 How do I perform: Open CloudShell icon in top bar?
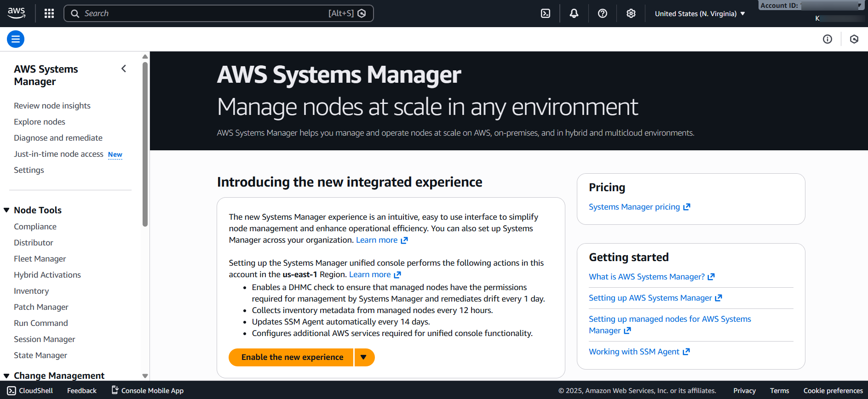tap(546, 13)
